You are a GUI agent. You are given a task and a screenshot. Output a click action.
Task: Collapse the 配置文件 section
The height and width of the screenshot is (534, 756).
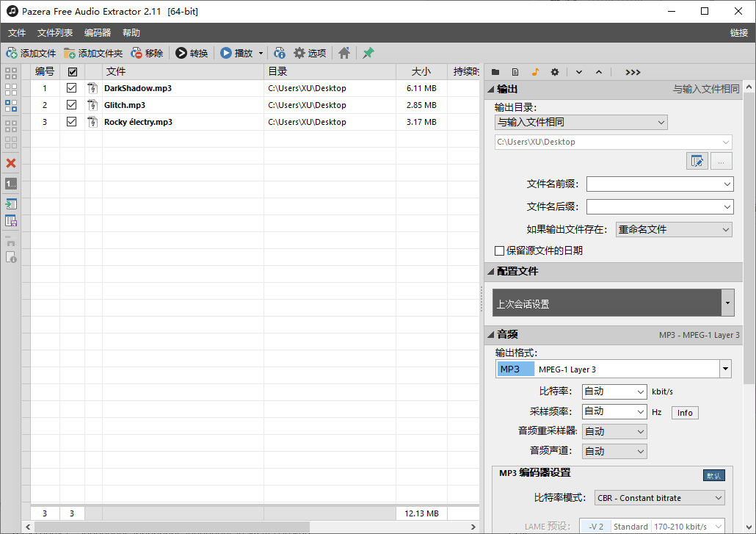click(x=490, y=271)
